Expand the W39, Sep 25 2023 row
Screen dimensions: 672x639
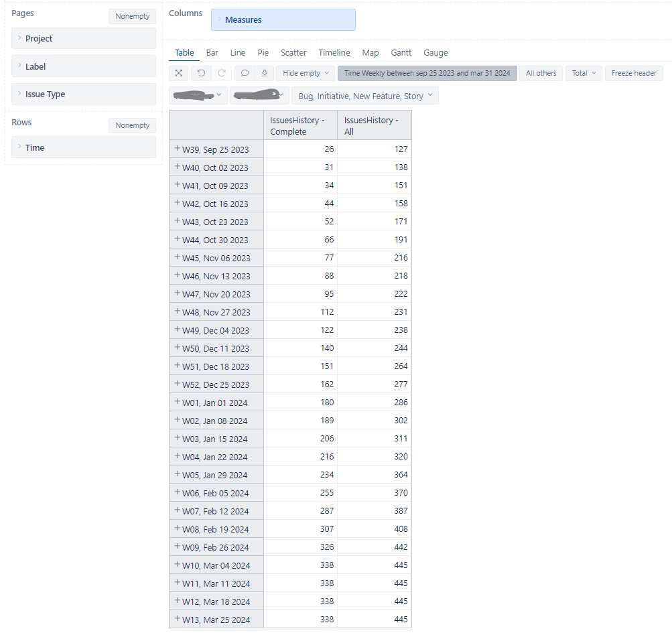tap(177, 149)
